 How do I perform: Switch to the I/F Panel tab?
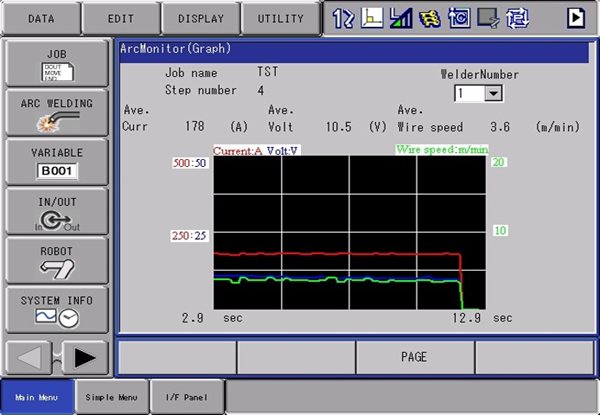(x=187, y=397)
